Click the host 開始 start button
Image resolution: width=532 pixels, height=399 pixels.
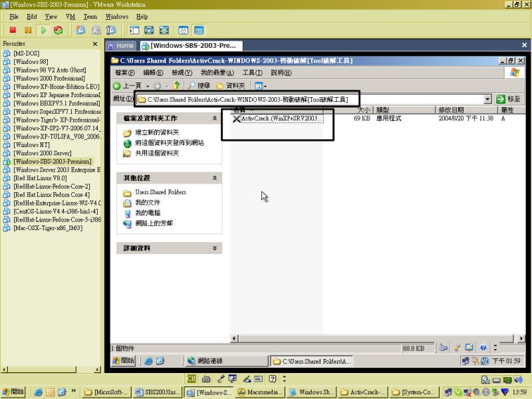click(13, 392)
